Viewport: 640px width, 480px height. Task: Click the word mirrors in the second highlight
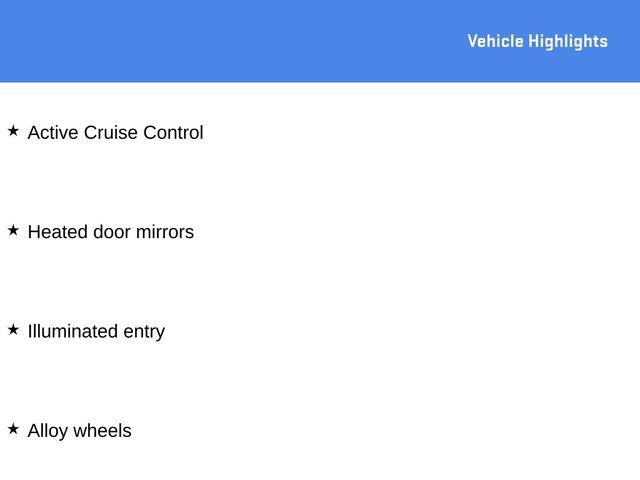tap(166, 232)
